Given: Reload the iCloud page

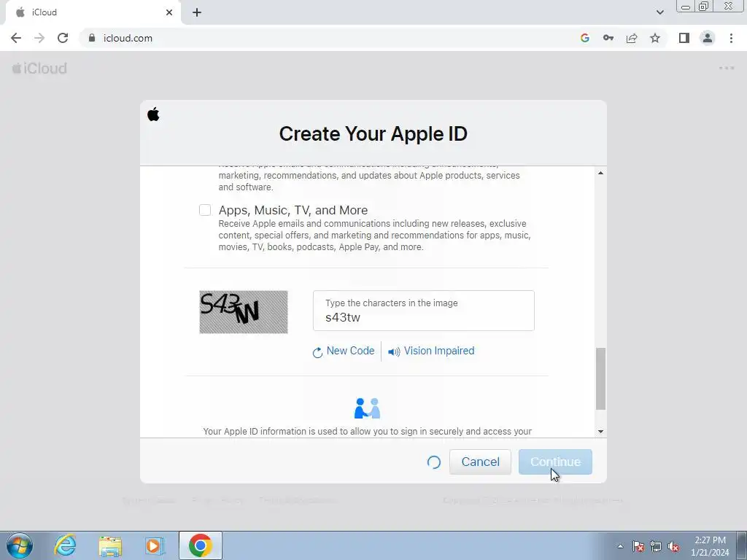Looking at the screenshot, I should coord(63,38).
